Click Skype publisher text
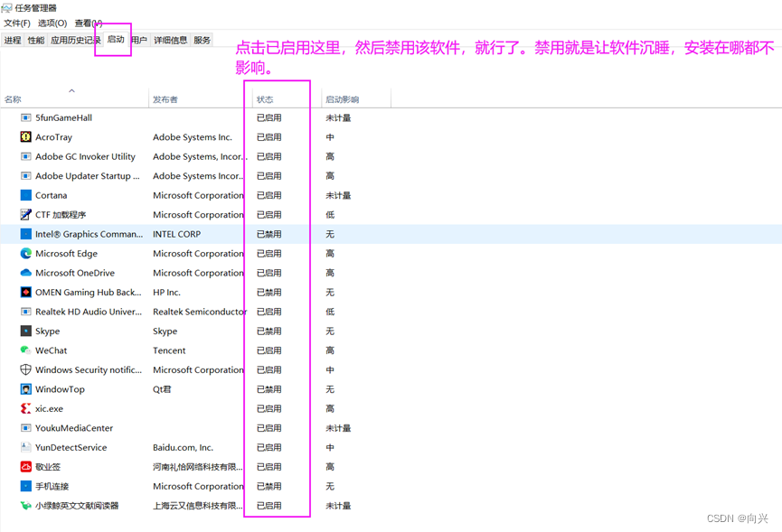 165,331
